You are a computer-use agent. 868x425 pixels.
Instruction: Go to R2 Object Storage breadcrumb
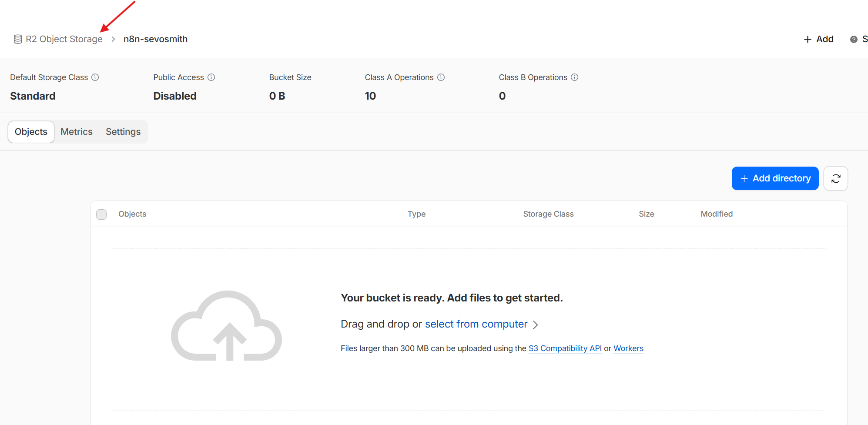click(64, 39)
